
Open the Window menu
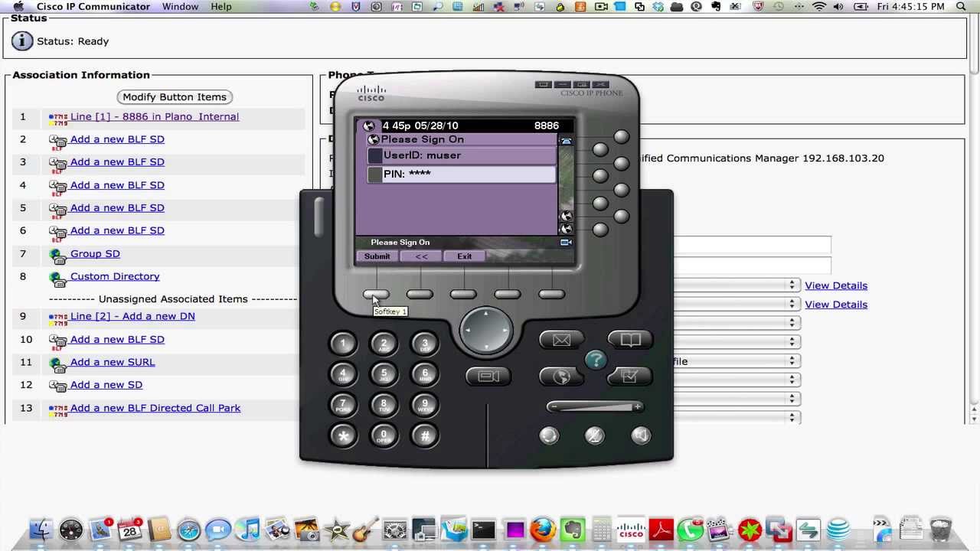(x=181, y=7)
